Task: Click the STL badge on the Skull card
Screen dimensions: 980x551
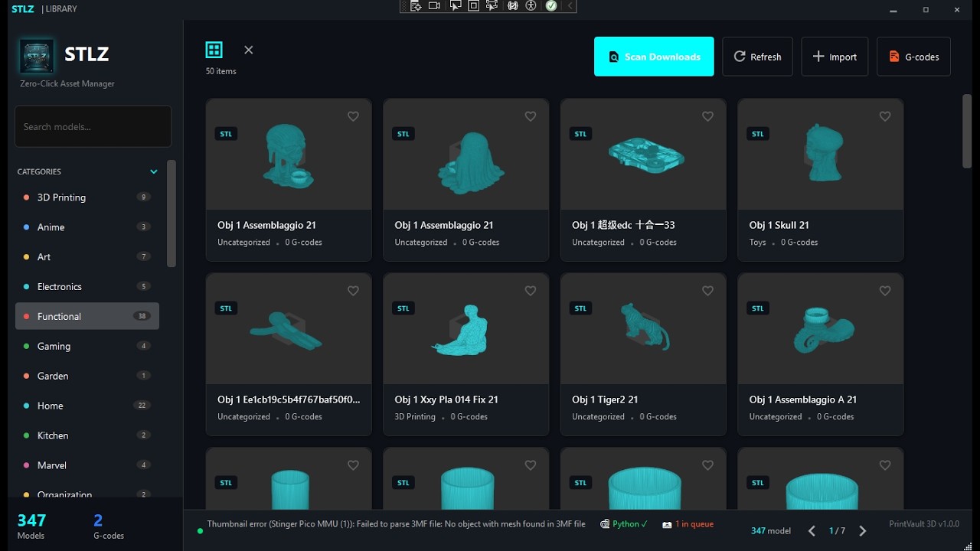Action: (758, 134)
